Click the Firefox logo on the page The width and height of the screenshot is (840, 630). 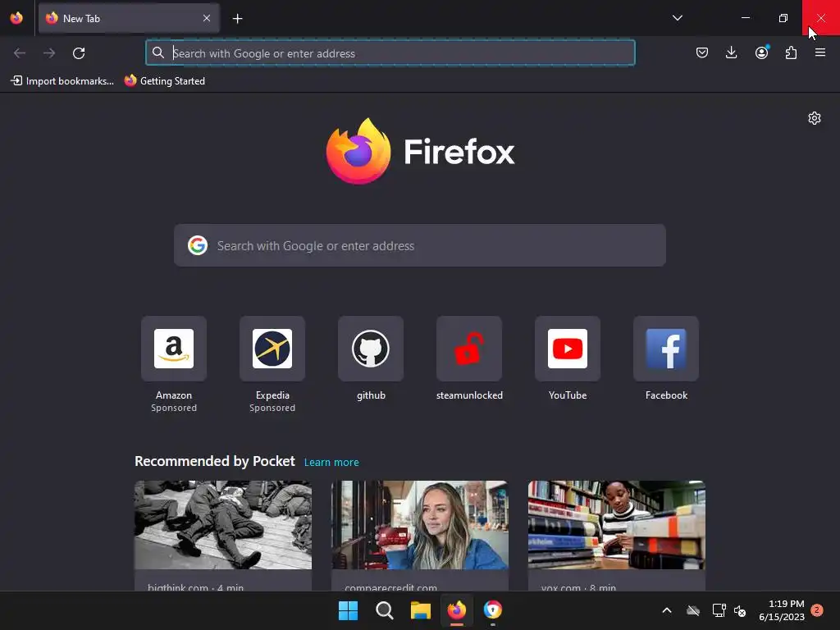click(420, 151)
